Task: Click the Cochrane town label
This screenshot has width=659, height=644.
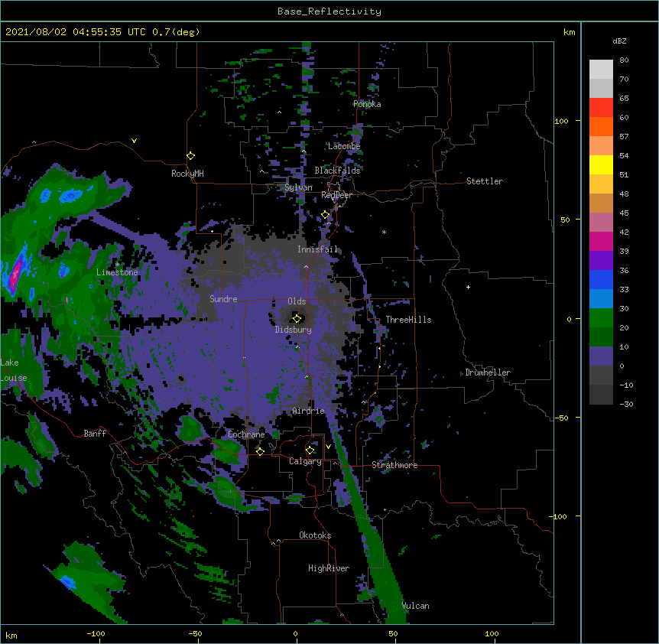Action: [x=246, y=434]
